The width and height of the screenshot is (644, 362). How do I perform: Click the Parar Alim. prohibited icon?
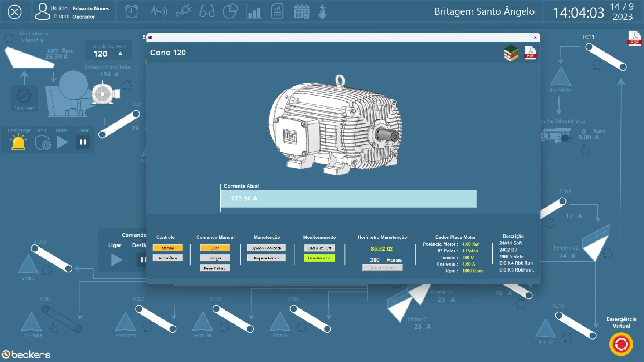tap(24, 96)
